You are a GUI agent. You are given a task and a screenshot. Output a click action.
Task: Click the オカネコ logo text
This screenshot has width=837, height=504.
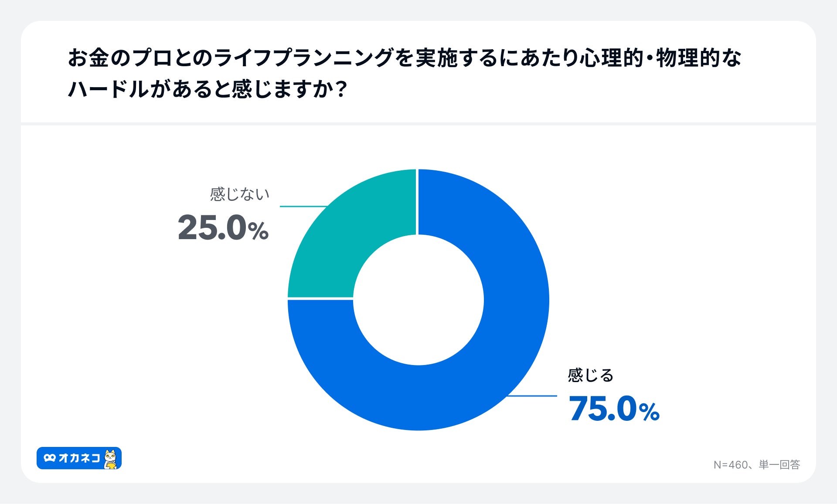(x=79, y=458)
